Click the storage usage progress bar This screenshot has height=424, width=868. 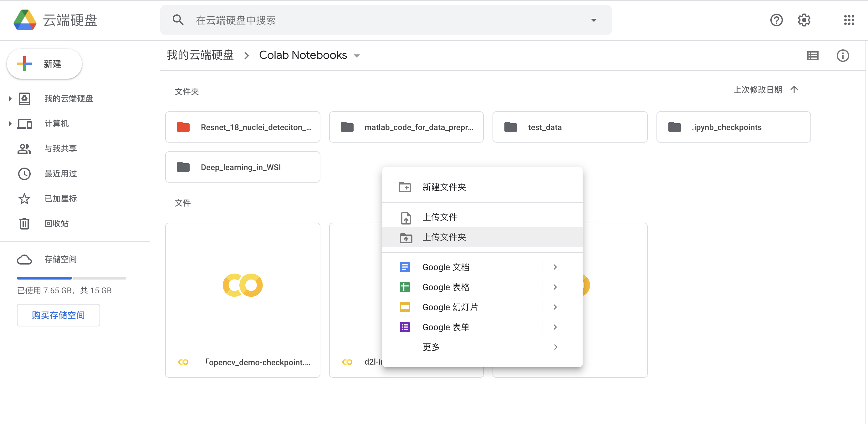pyautogui.click(x=71, y=278)
